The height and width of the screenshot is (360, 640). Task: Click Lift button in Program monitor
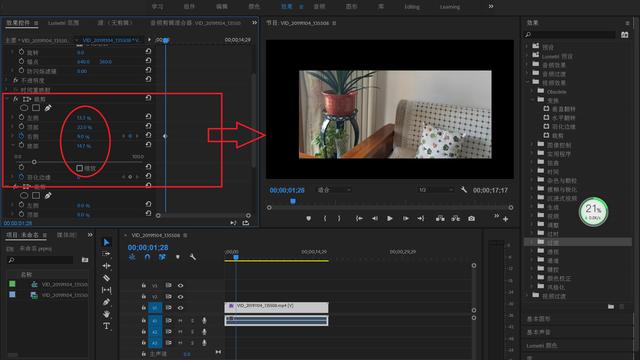440,219
